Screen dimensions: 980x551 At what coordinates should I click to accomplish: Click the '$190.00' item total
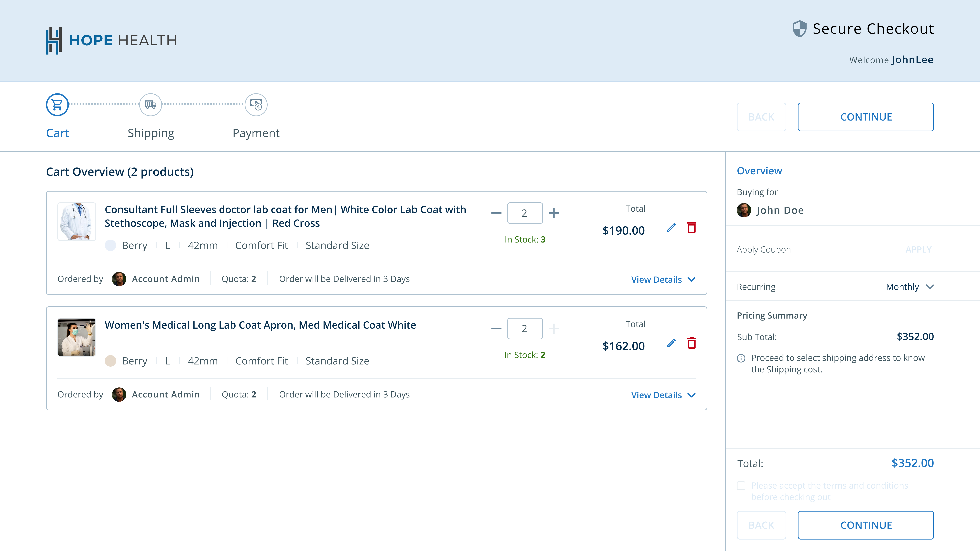pos(624,231)
